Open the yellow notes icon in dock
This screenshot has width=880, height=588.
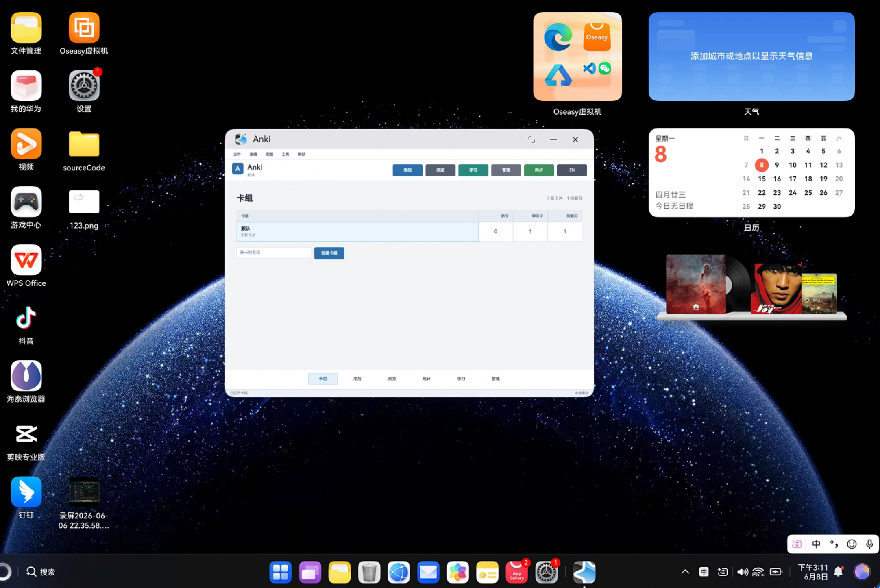click(x=487, y=572)
